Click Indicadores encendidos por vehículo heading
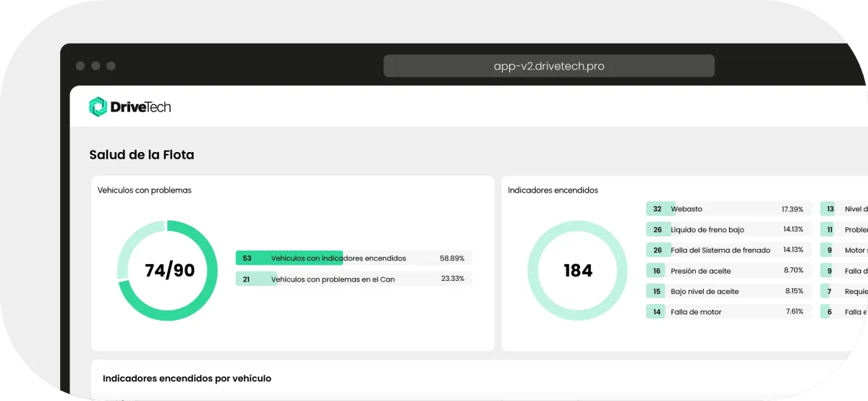Viewport: 868px width, 401px height. click(x=187, y=379)
